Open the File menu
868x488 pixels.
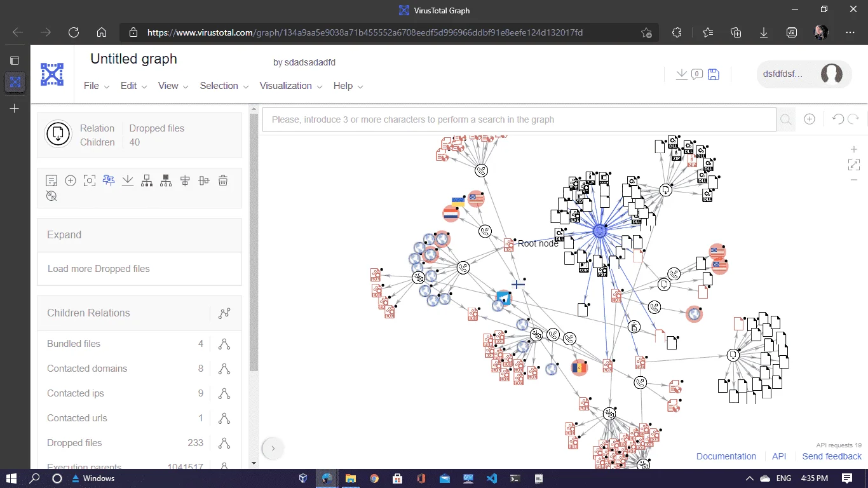(97, 86)
